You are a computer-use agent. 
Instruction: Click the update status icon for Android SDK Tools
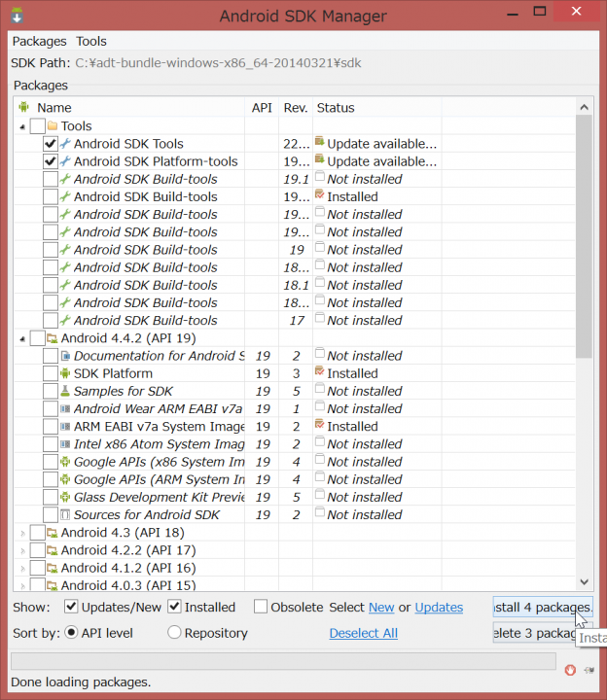click(x=319, y=142)
